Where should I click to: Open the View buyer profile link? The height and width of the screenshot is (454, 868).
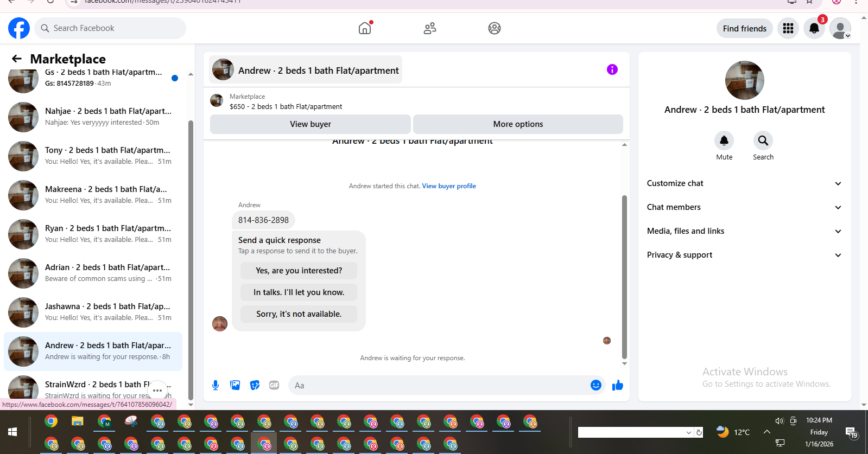(449, 186)
